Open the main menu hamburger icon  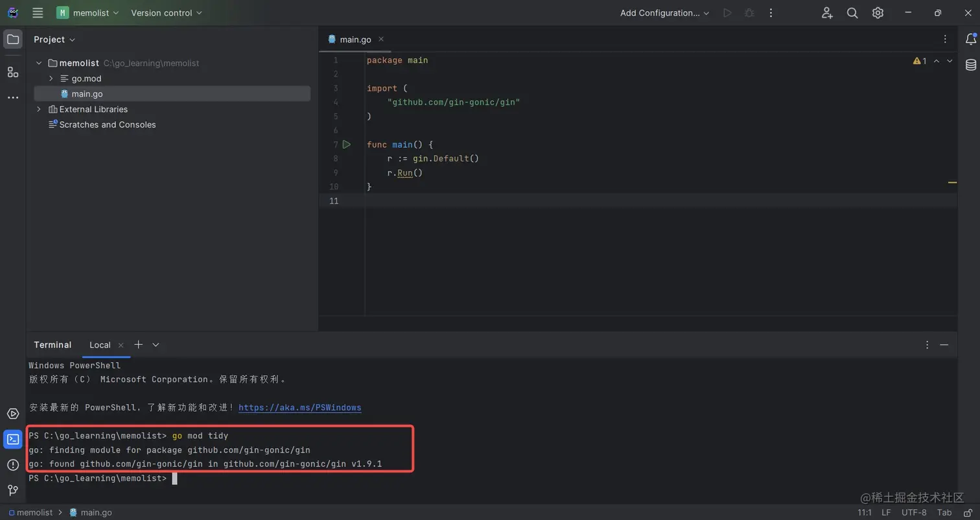pos(38,13)
